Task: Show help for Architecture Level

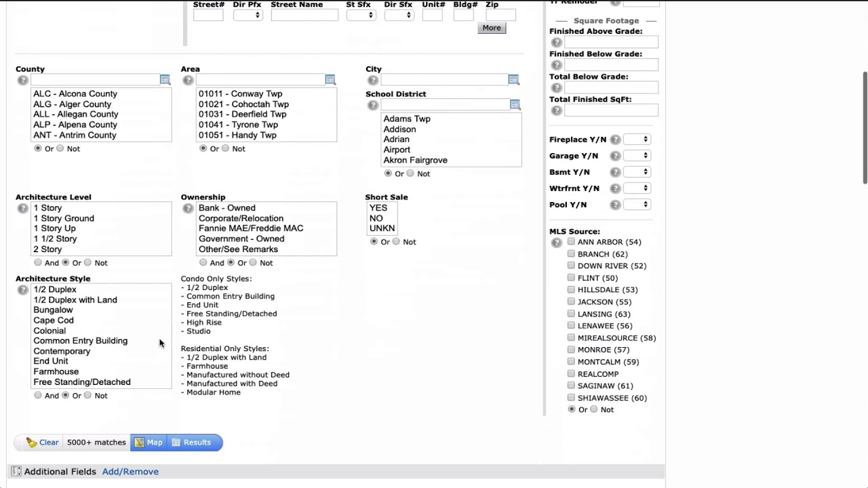Action: pyautogui.click(x=23, y=209)
